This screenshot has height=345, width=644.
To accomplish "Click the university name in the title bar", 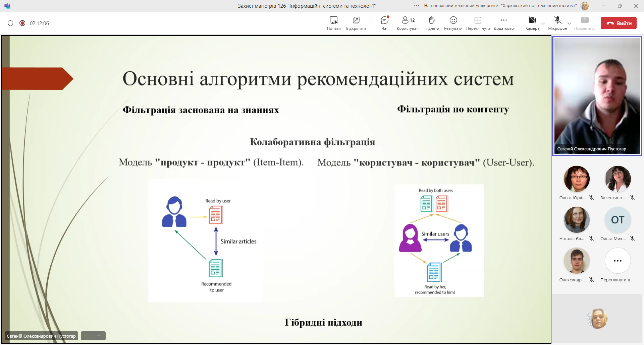I will coord(500,6).
